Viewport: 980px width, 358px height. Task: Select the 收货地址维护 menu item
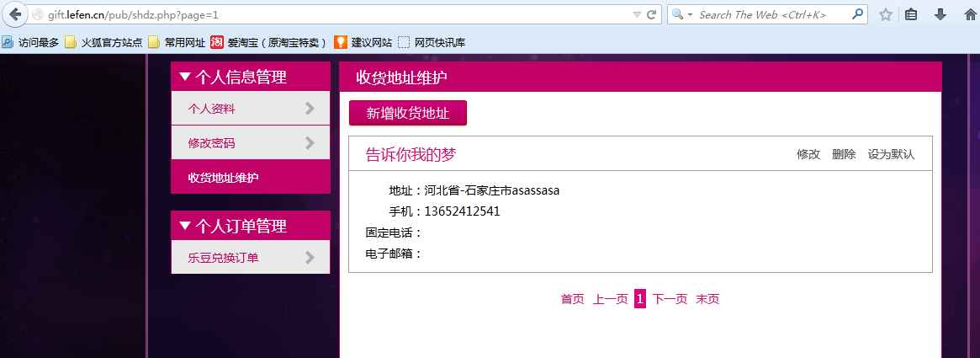pyautogui.click(x=250, y=177)
